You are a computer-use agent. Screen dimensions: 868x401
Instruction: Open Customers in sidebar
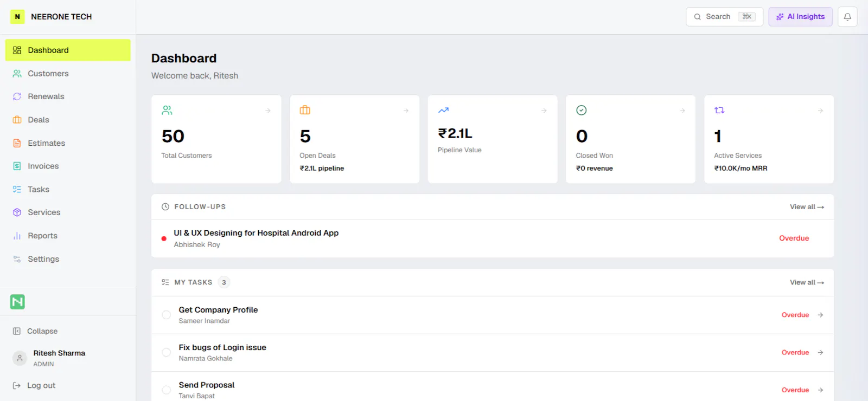(68, 73)
